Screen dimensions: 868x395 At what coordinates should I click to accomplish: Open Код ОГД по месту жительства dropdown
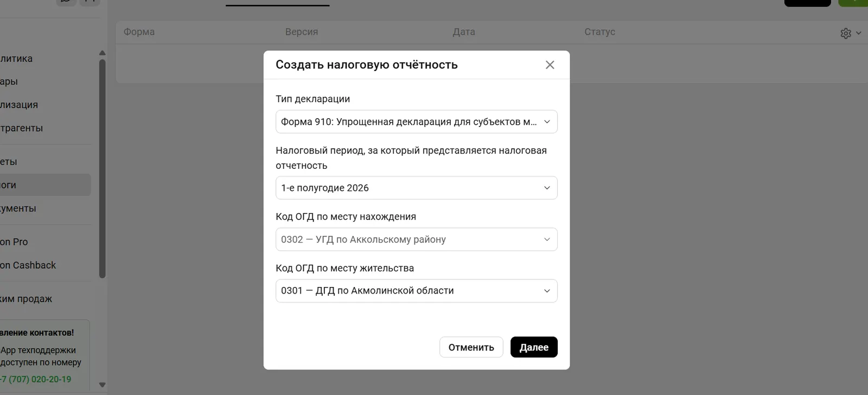click(x=416, y=291)
